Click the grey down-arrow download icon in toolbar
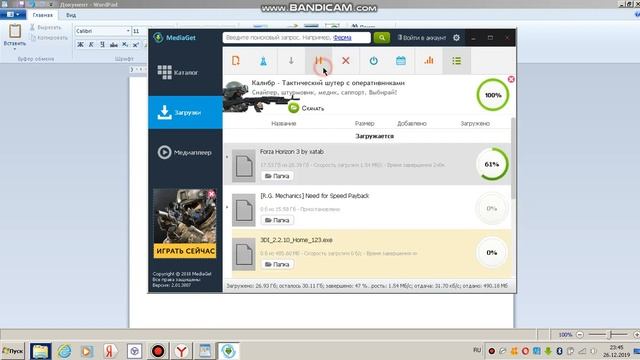The image size is (640, 360). point(291,61)
